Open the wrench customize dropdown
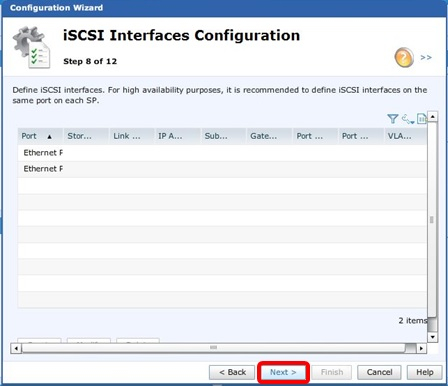The image size is (448, 386). (x=408, y=119)
